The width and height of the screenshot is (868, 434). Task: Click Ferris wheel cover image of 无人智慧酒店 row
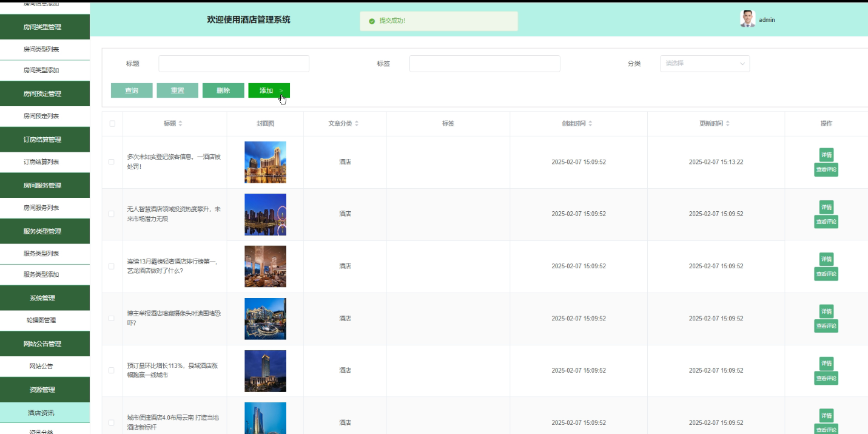tap(265, 214)
